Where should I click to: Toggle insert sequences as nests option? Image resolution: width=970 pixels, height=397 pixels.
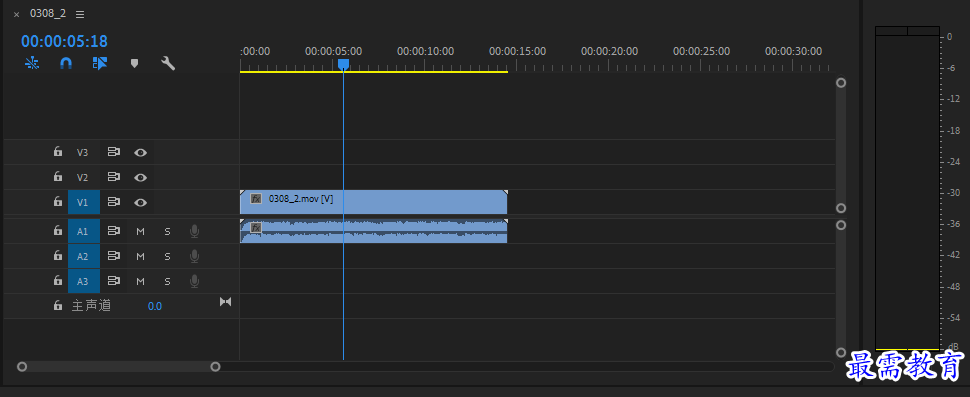click(32, 63)
